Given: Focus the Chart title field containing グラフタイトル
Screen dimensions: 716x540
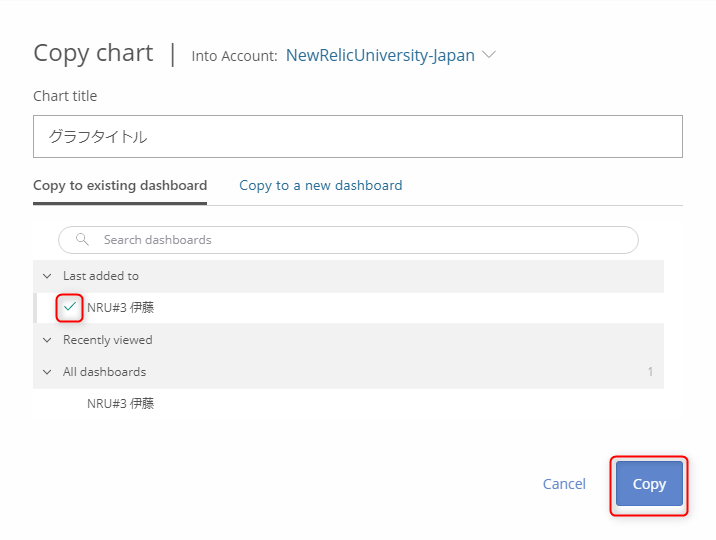Looking at the screenshot, I should coord(358,136).
